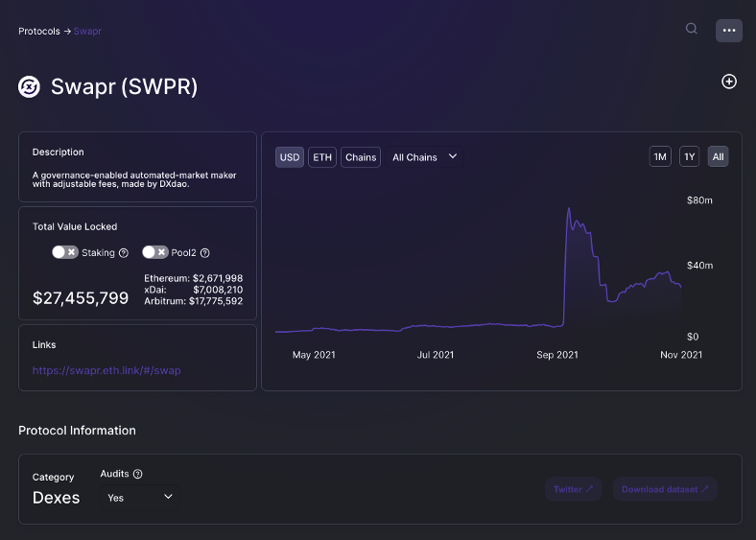Click the Swapr (SWPR) page title
Screen dimensions: 756x540
pos(125,86)
